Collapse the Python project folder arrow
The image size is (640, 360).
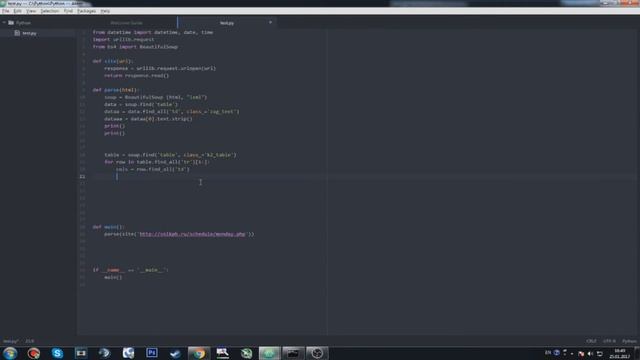(x=4, y=23)
